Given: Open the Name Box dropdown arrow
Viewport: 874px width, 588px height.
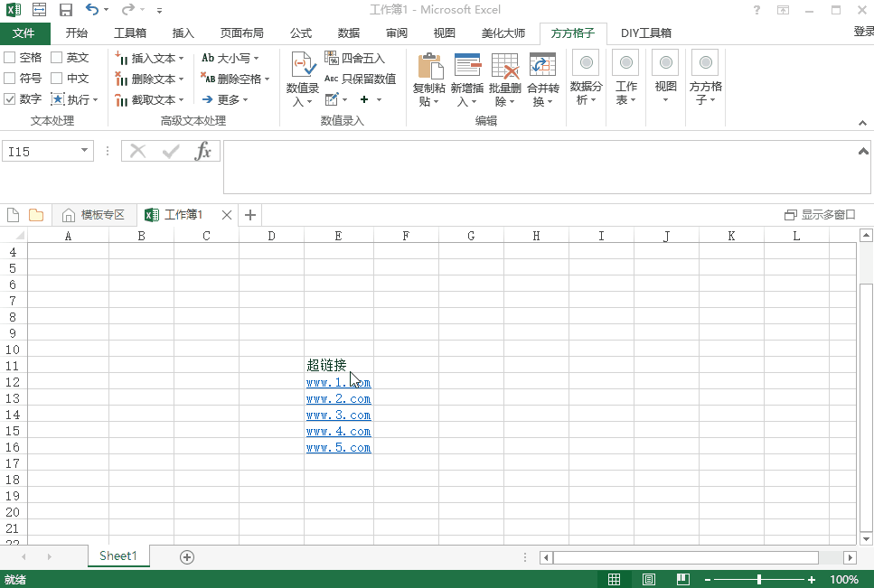Looking at the screenshot, I should click(x=85, y=152).
